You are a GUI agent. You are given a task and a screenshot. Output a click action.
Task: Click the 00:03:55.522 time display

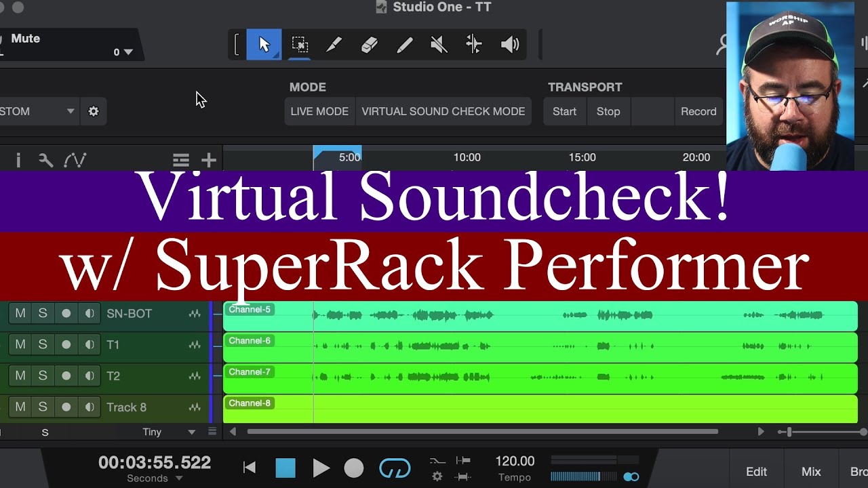155,462
